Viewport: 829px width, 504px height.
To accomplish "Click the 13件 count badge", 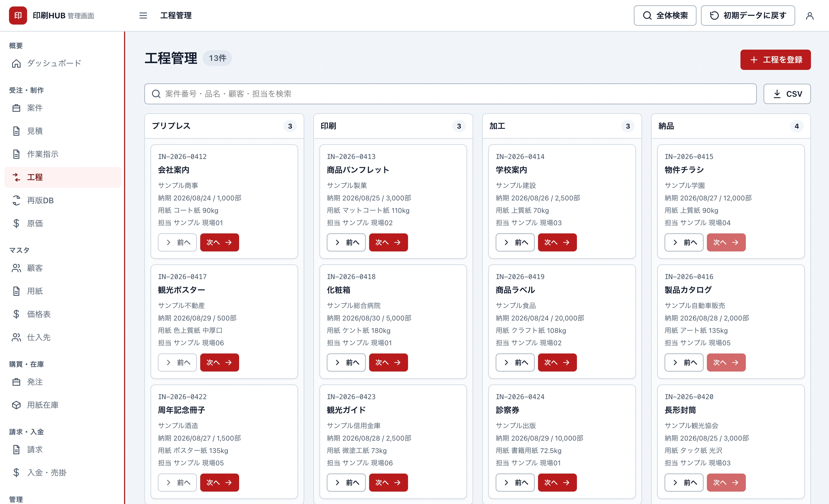I will tap(217, 58).
